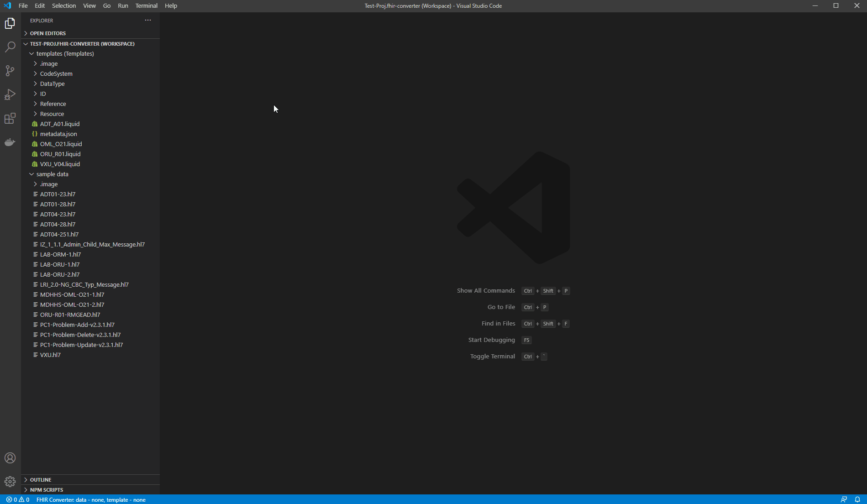Open VXU.hl7 sample file
867x504 pixels.
[x=90, y=355]
